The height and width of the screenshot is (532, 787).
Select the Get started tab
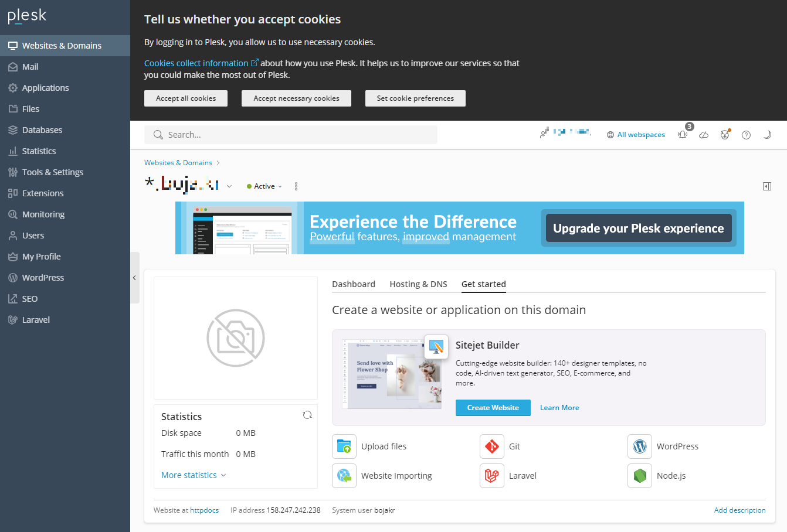click(x=484, y=284)
